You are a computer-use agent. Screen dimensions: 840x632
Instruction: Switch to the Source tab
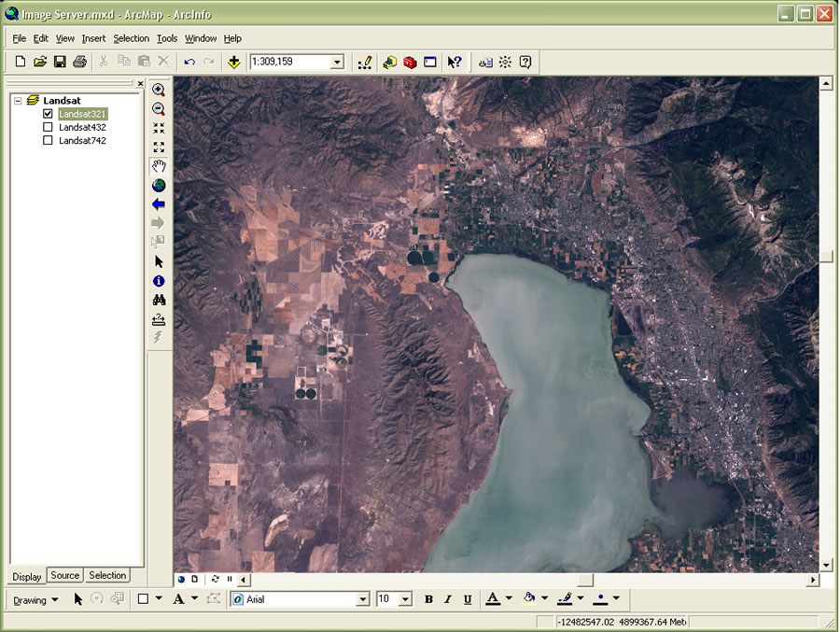point(65,575)
